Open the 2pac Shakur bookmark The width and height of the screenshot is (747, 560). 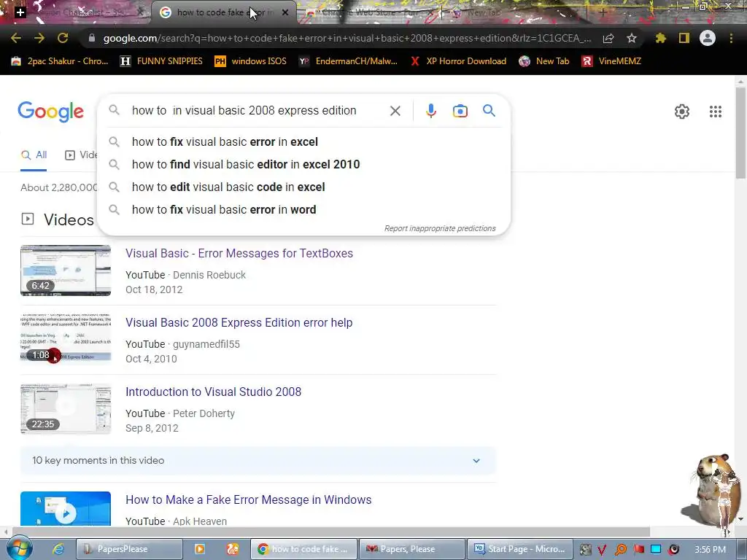(x=60, y=61)
